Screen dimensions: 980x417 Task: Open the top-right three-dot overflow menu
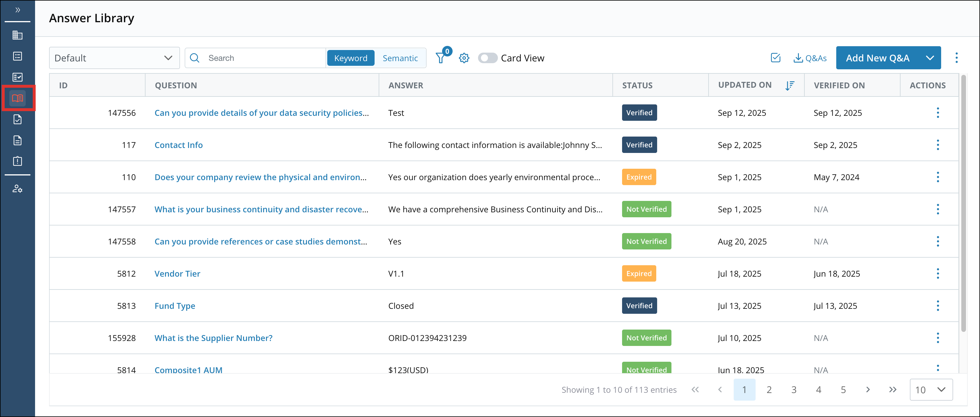[957, 58]
